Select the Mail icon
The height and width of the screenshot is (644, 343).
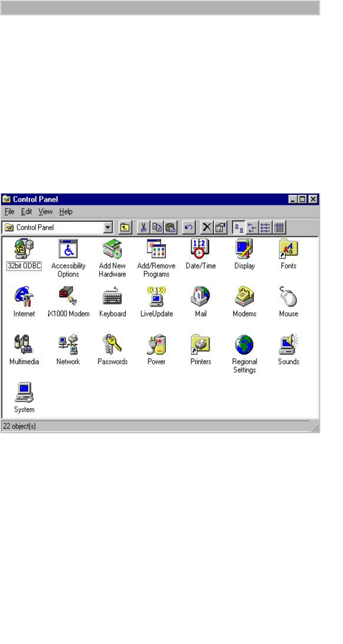pos(200,297)
